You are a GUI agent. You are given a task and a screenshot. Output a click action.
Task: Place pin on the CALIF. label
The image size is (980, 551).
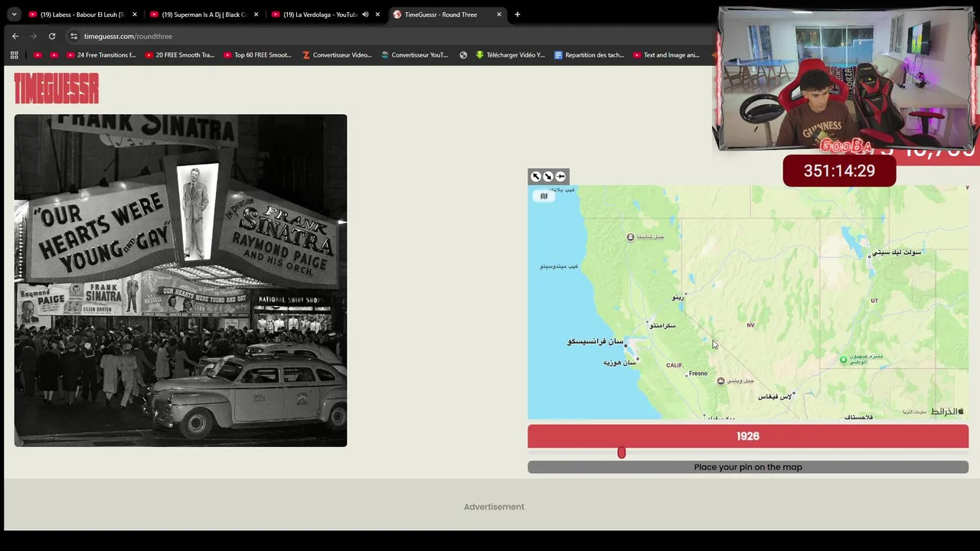(675, 365)
